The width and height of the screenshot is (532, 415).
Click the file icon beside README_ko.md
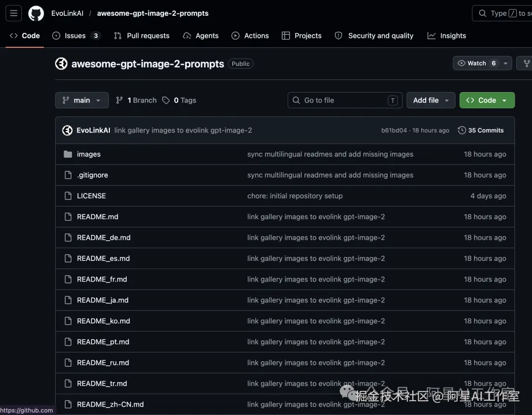point(68,321)
